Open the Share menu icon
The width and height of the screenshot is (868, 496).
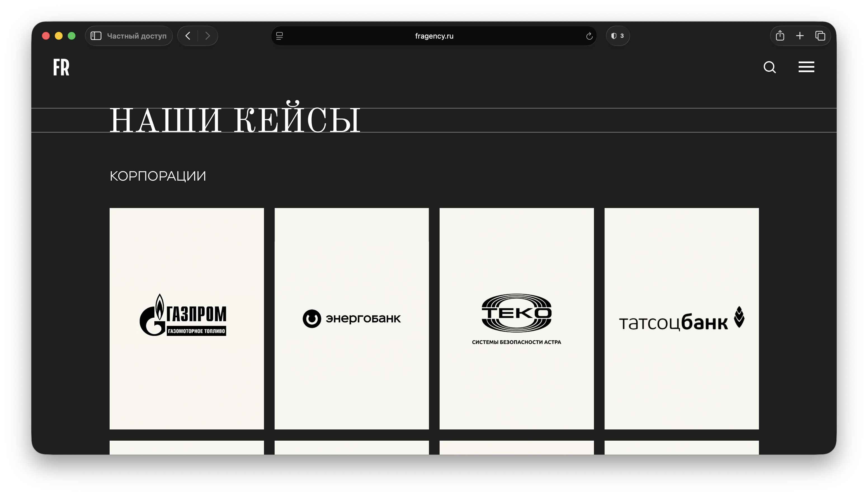(x=780, y=36)
